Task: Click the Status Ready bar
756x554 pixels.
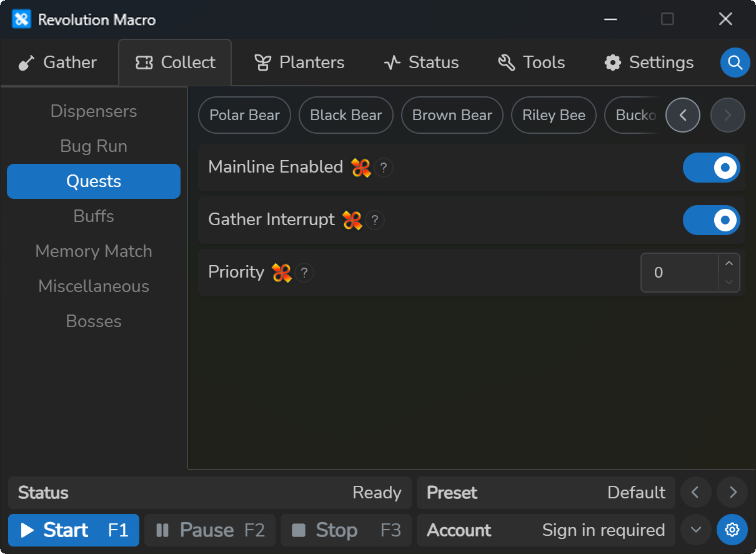Action: coord(210,493)
